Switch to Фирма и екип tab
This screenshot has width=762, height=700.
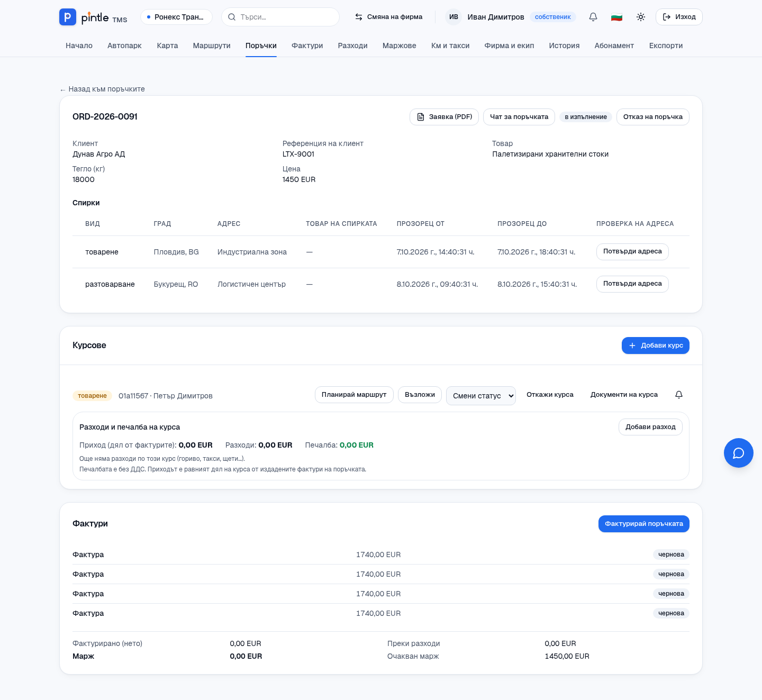509,46
